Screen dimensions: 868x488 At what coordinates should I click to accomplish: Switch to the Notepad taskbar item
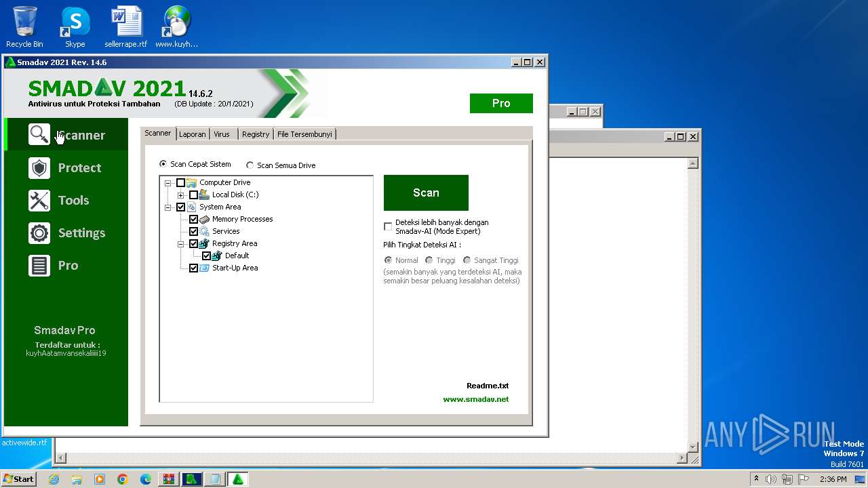pos(215,479)
